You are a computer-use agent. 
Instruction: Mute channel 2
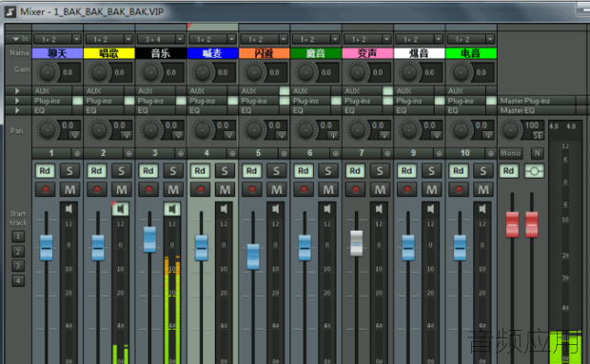tap(121, 190)
